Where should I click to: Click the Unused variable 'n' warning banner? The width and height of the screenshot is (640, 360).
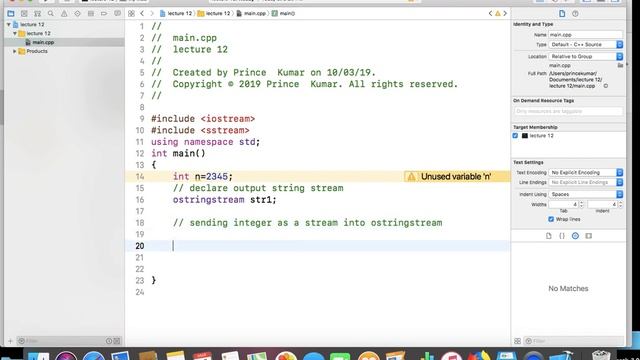click(456, 177)
